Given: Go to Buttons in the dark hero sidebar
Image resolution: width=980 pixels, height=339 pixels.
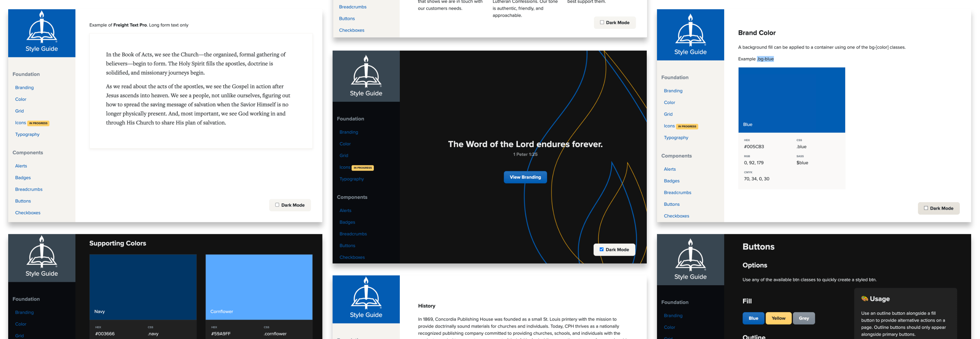Looking at the screenshot, I should pyautogui.click(x=347, y=245).
